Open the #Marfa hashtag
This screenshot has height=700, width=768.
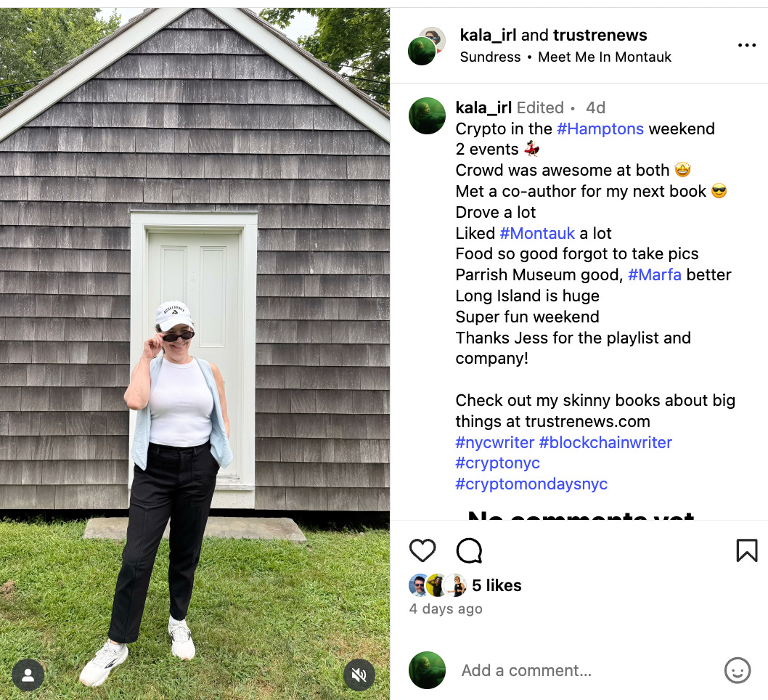point(654,274)
